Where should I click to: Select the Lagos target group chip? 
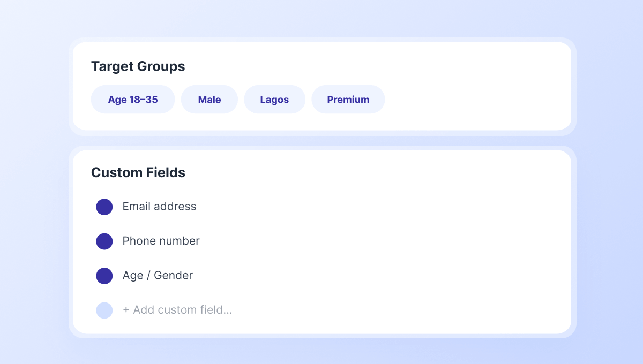(x=274, y=99)
